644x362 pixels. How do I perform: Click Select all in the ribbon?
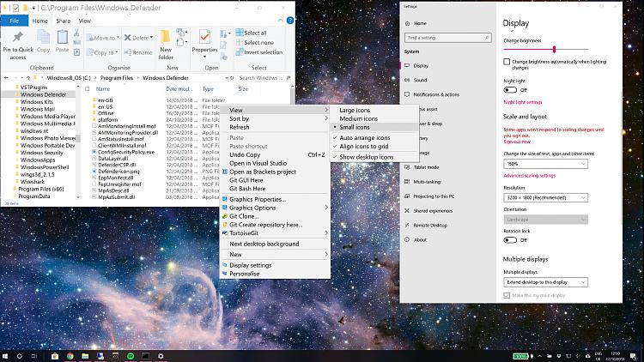[x=251, y=33]
